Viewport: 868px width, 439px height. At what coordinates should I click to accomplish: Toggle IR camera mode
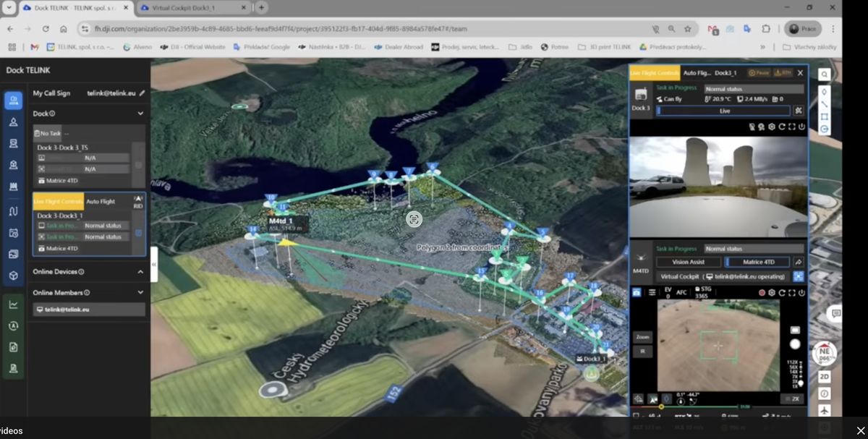(642, 351)
